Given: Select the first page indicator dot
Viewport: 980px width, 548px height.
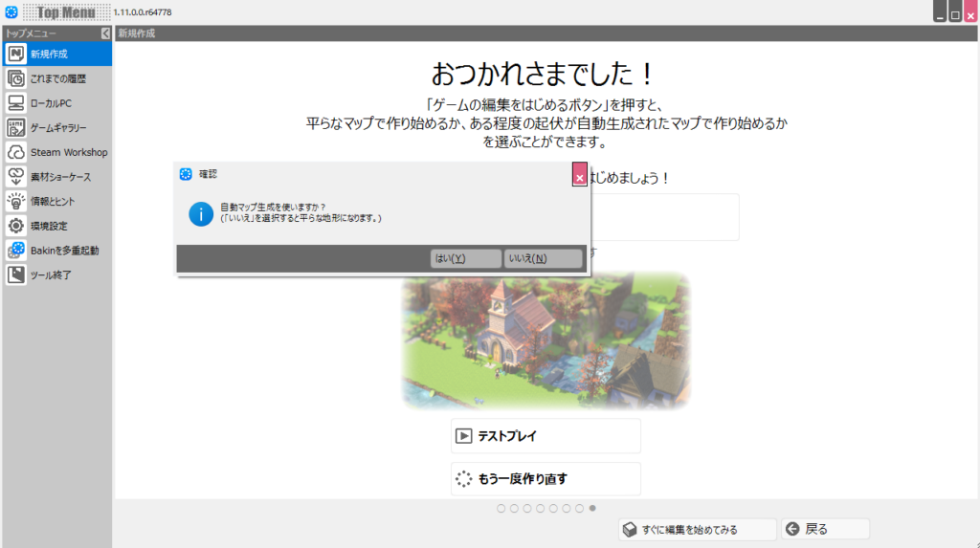Looking at the screenshot, I should click(x=501, y=509).
